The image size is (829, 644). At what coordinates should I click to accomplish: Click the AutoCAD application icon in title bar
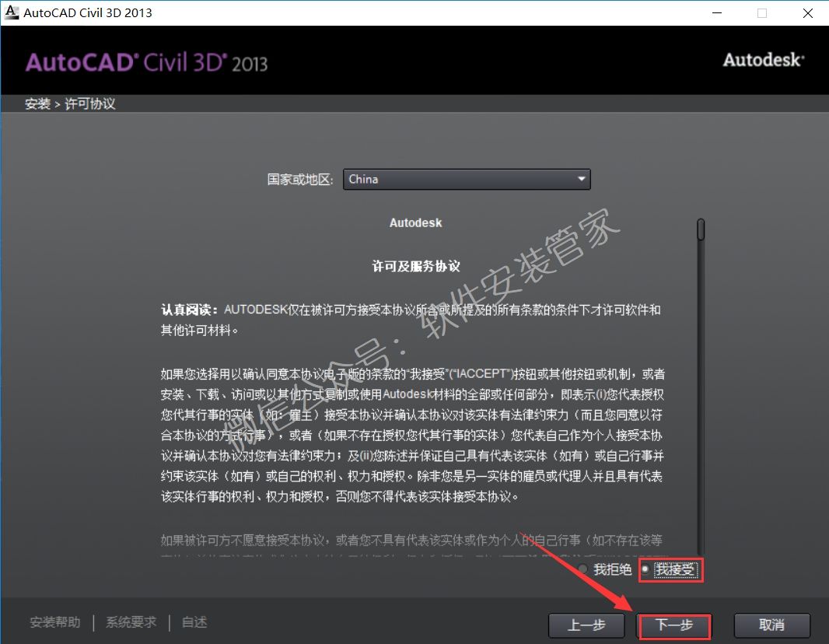point(11,12)
